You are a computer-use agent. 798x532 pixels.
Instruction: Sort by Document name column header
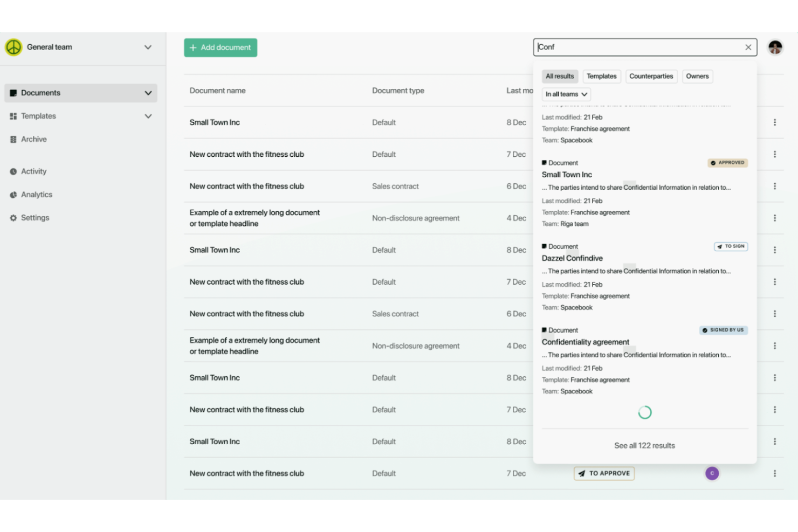[x=217, y=91]
